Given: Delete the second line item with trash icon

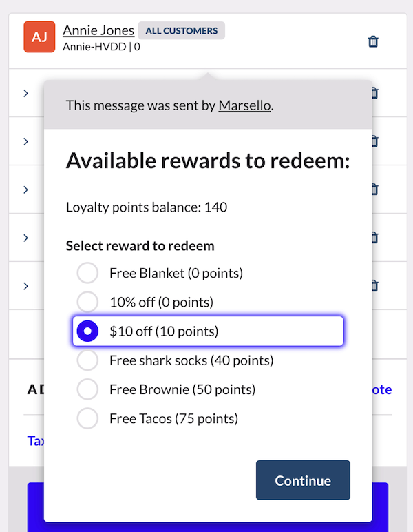Looking at the screenshot, I should [374, 141].
